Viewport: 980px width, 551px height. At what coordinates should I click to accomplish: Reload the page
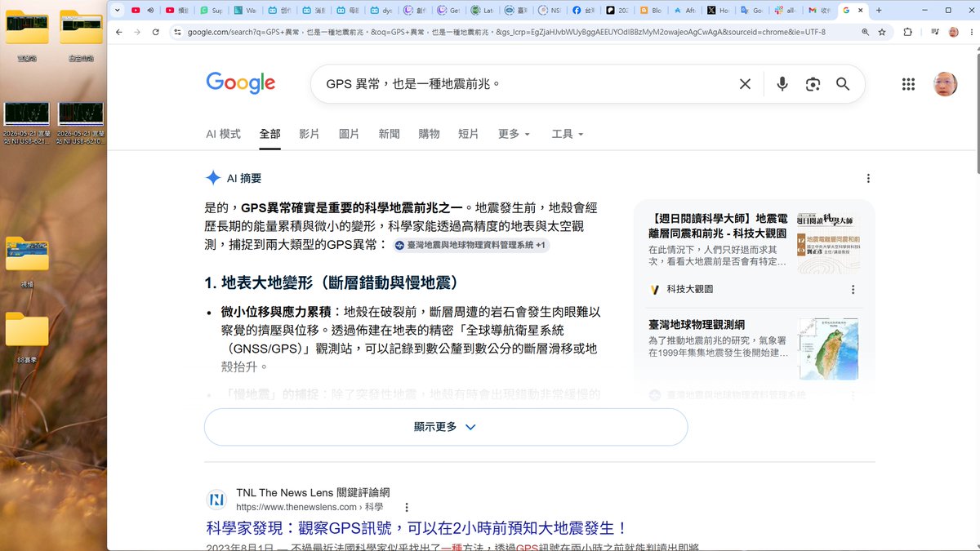(154, 32)
